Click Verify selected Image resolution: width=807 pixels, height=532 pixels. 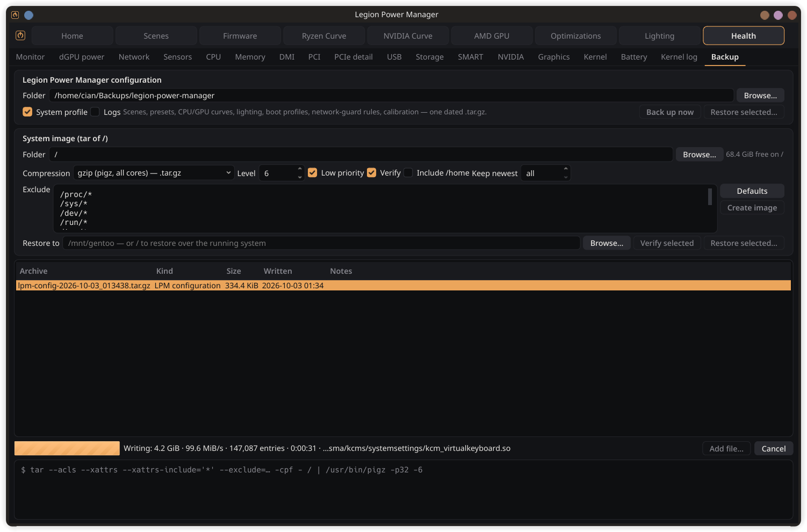tap(667, 243)
